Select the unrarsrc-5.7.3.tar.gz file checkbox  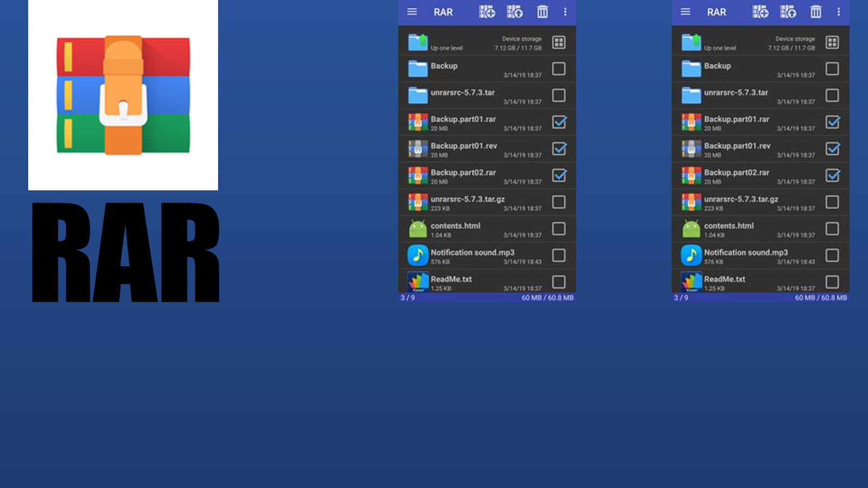[x=559, y=202]
